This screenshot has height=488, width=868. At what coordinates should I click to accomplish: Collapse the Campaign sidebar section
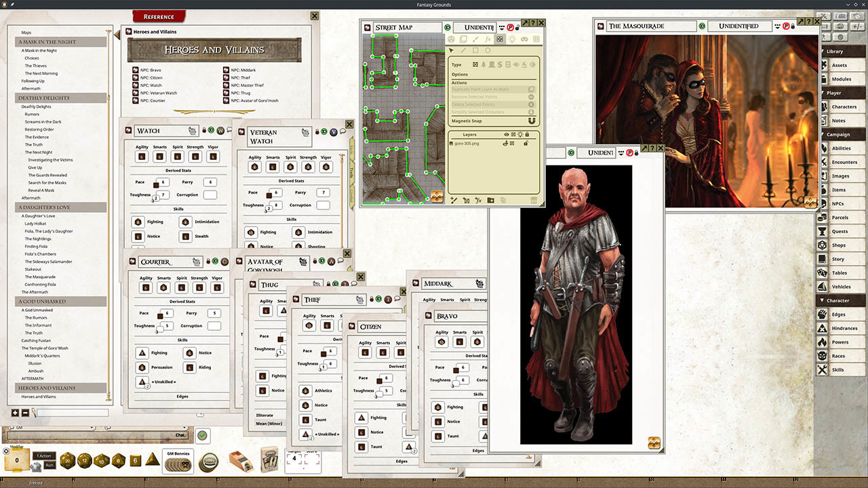823,134
